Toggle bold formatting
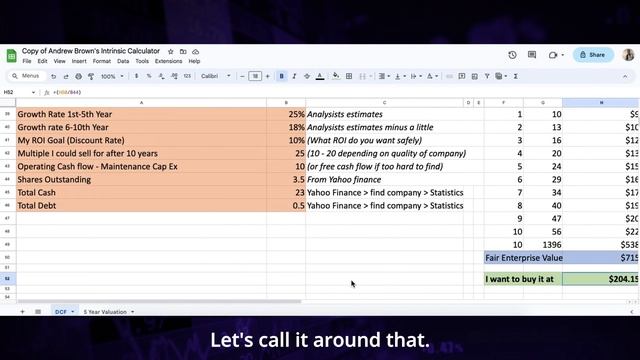The width and height of the screenshot is (640, 360). (281, 76)
